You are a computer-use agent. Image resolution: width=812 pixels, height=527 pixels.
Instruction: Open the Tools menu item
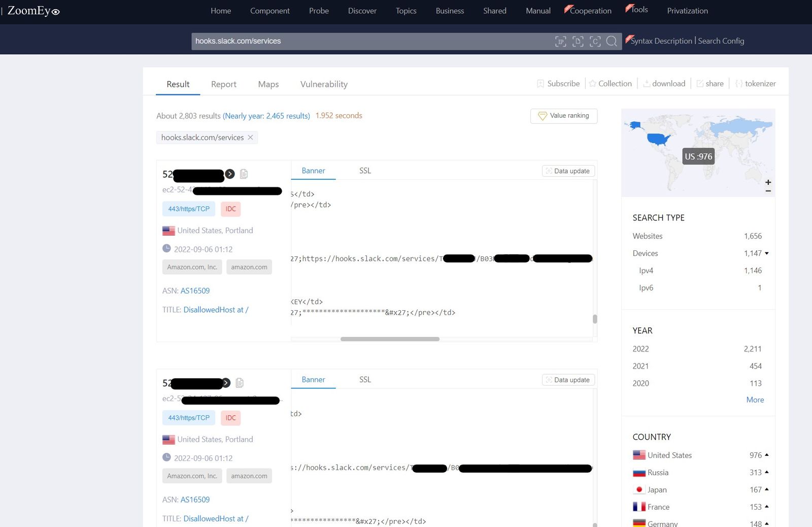click(639, 10)
